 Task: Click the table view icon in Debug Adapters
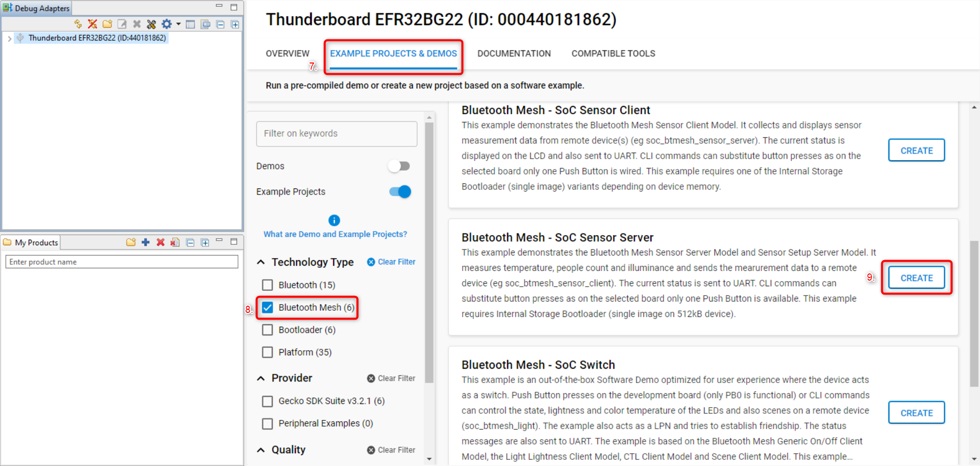[190, 24]
